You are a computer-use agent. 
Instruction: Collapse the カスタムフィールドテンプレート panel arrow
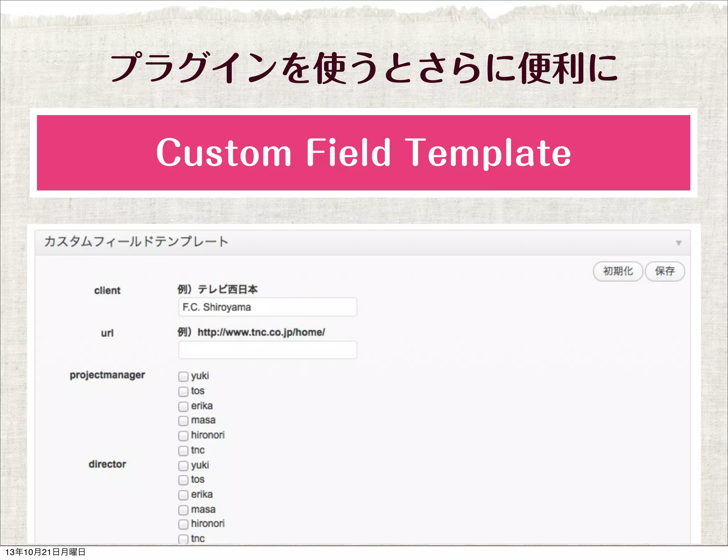[679, 243]
